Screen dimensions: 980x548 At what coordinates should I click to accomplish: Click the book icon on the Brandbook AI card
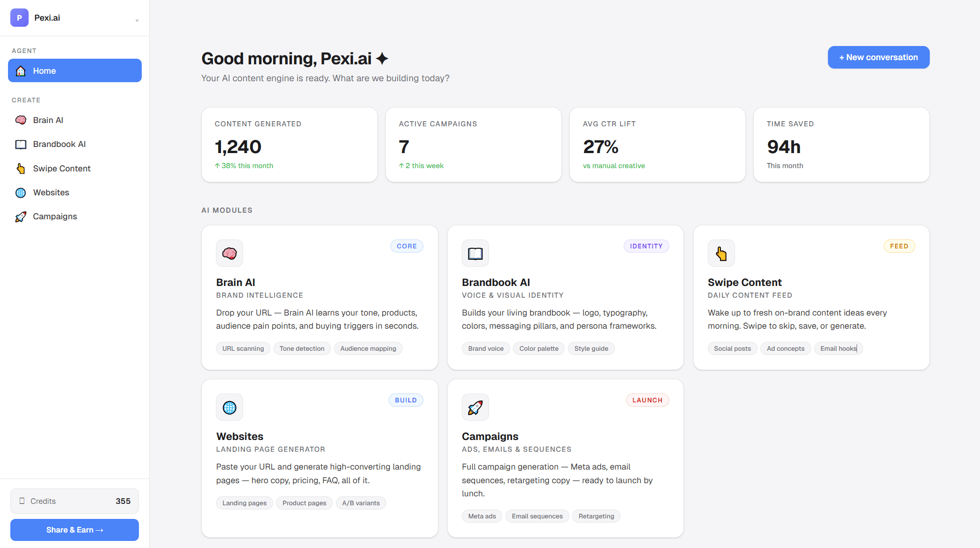click(x=475, y=253)
